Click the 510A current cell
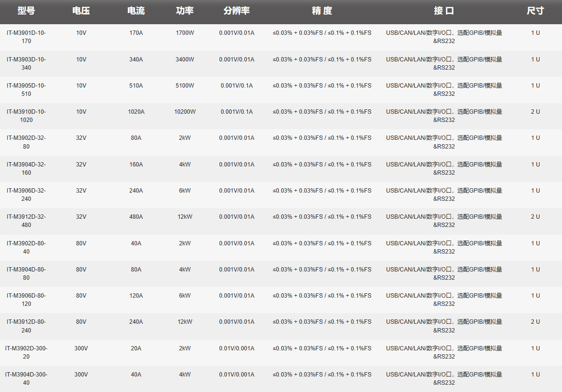This screenshot has height=392, width=562. tap(136, 86)
